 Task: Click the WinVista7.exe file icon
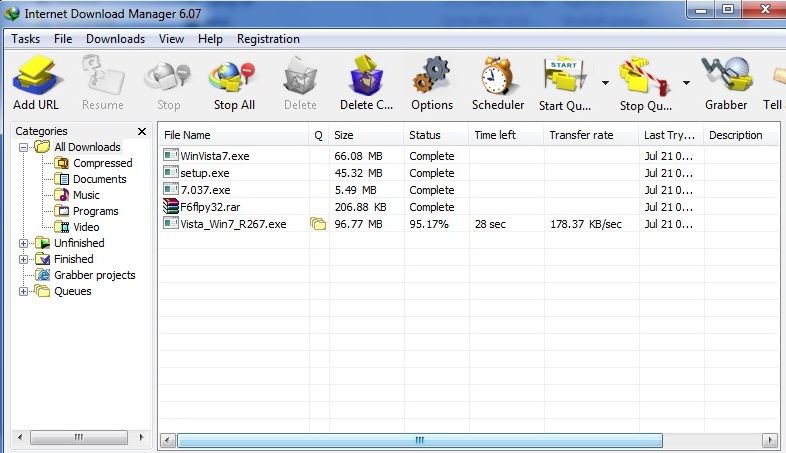[171, 155]
